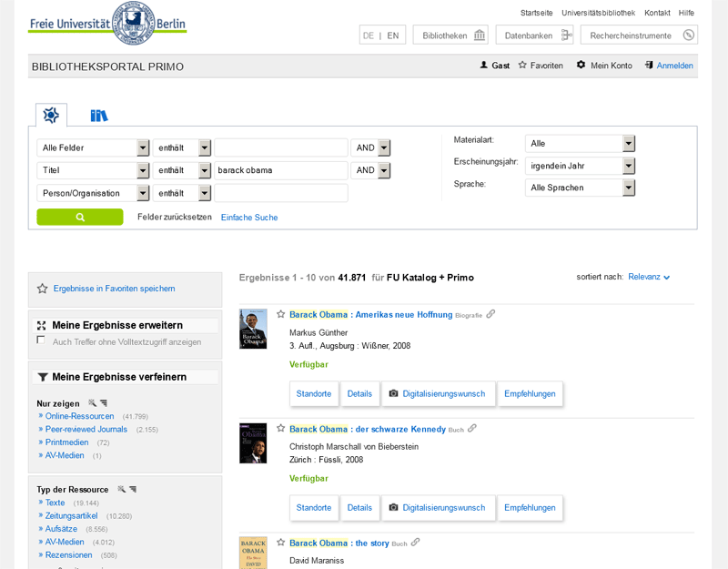Viewport: 728px width, 569px height.
Task: Click the Favoriten star icon in header
Action: pos(522,65)
